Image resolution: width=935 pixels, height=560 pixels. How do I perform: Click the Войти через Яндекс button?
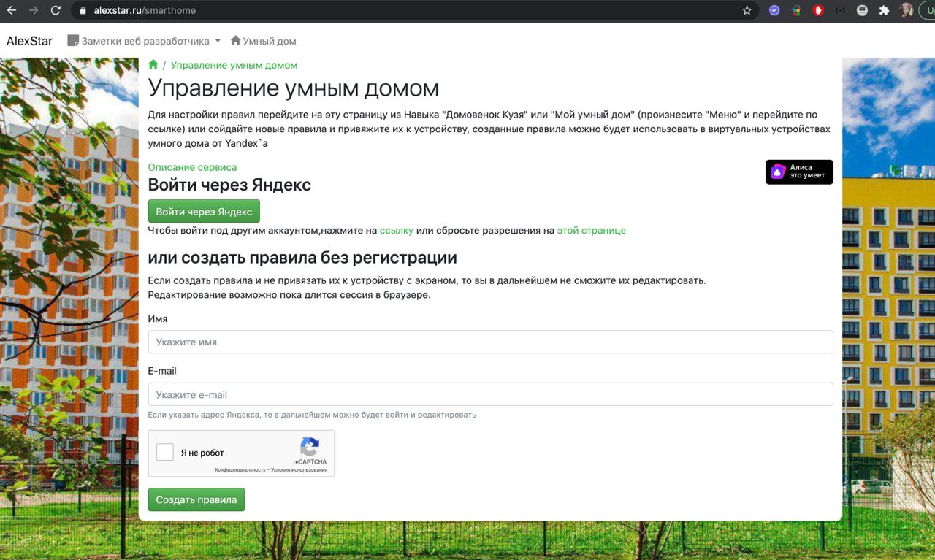click(x=204, y=212)
